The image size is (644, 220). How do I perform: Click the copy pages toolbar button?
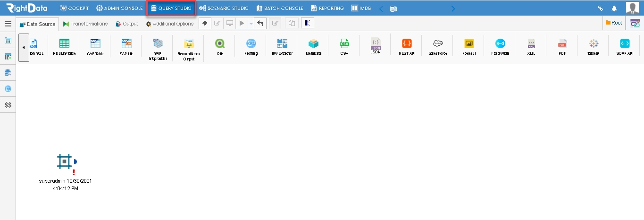[x=292, y=23]
